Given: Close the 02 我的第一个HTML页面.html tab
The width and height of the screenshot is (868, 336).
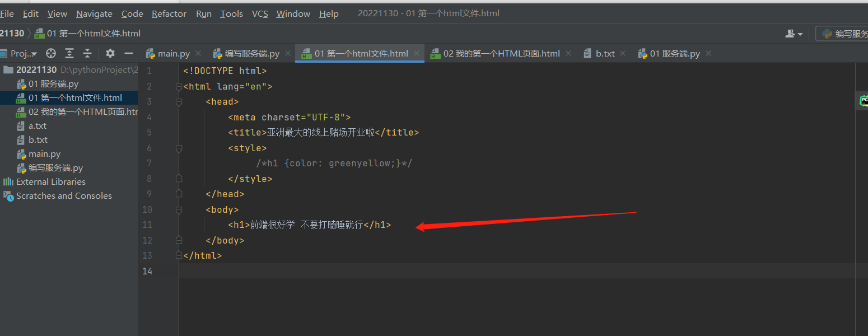Looking at the screenshot, I should [568, 53].
